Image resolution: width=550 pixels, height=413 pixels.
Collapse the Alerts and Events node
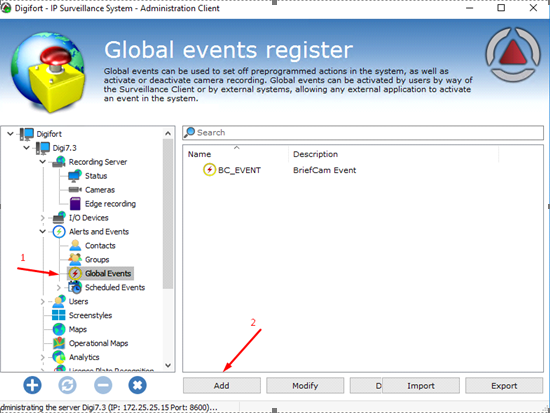[43, 232]
